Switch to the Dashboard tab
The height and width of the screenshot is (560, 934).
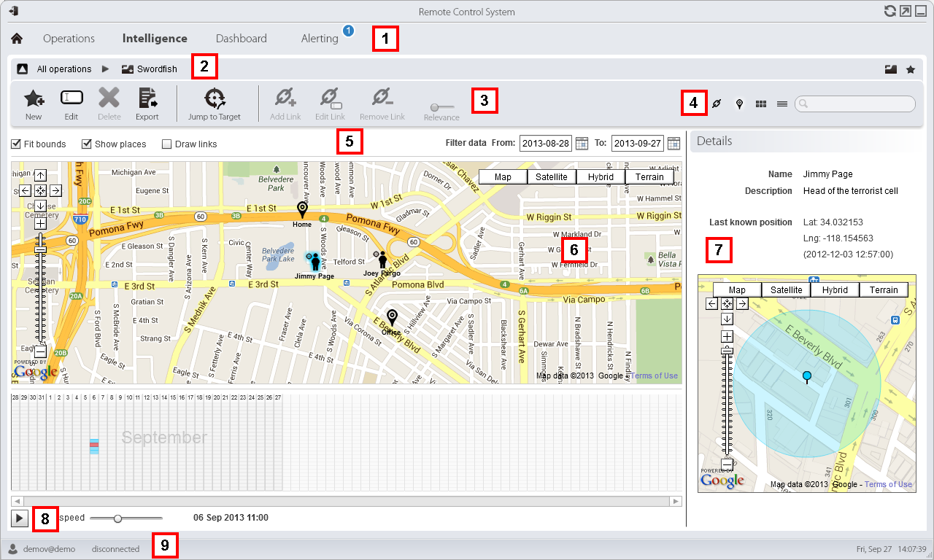tap(241, 38)
